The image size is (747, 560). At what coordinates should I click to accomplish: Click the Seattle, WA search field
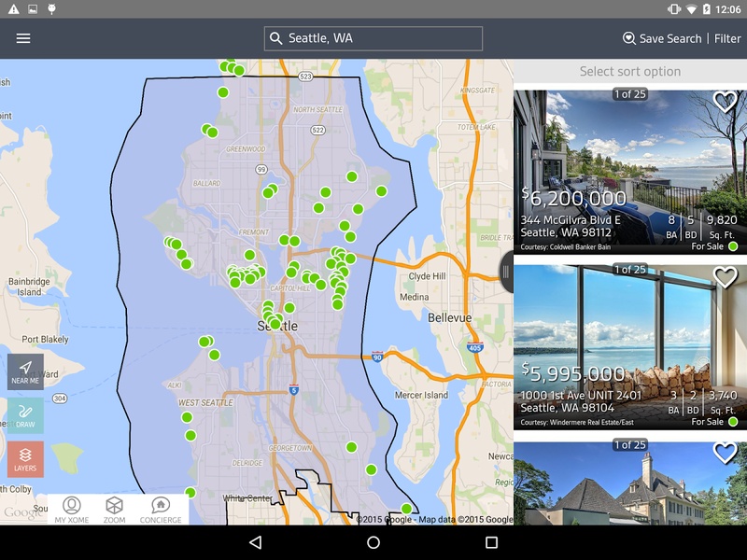373,38
